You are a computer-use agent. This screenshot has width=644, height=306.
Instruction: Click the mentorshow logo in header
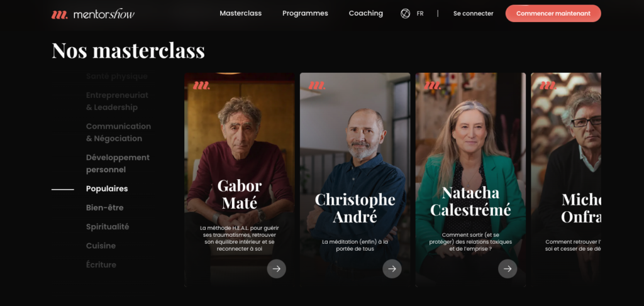pyautogui.click(x=93, y=14)
